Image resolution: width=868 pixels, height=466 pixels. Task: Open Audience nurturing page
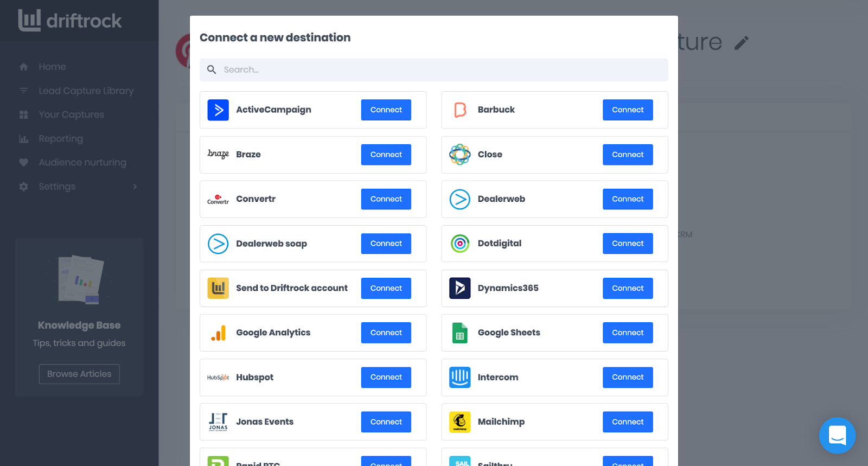click(x=82, y=163)
